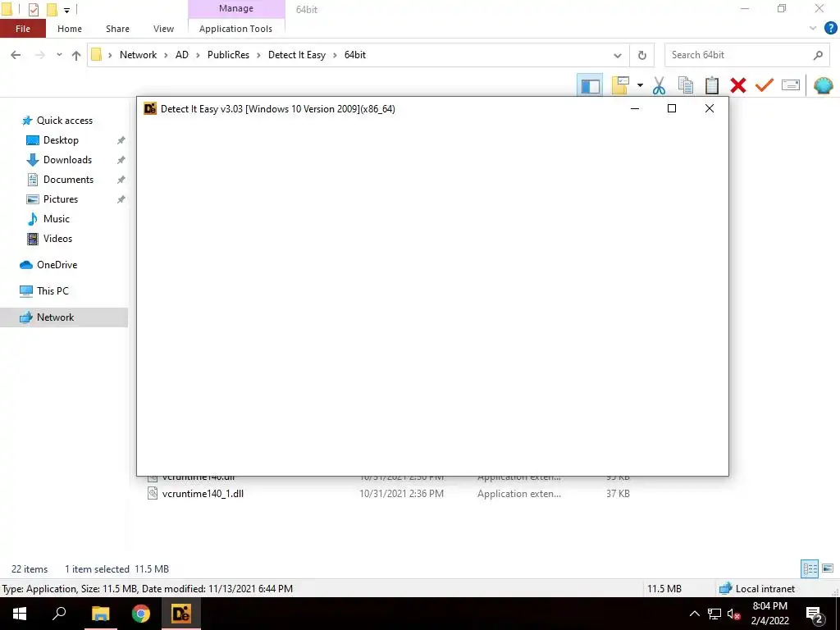Click the Detect It Easy title icon
This screenshot has width=840, height=630.
coord(150,109)
